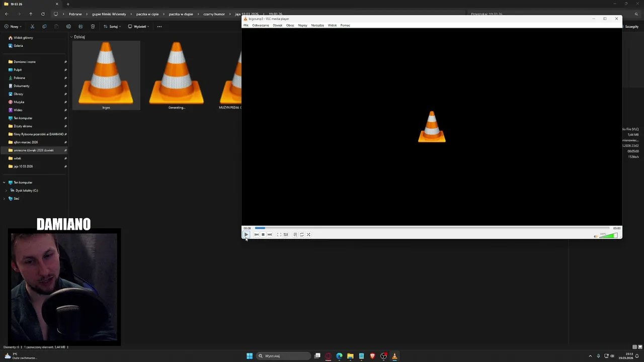
Task: Toggle VLC fullscreen mode
Action: 279,234
